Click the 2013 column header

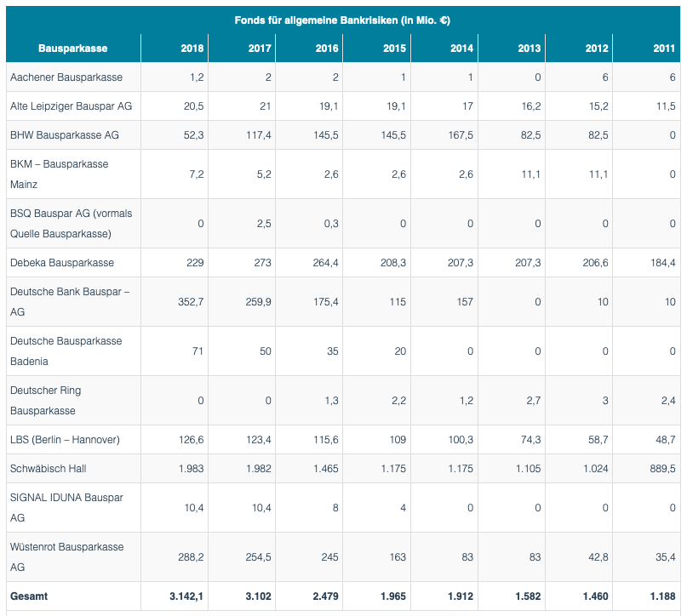point(530,48)
